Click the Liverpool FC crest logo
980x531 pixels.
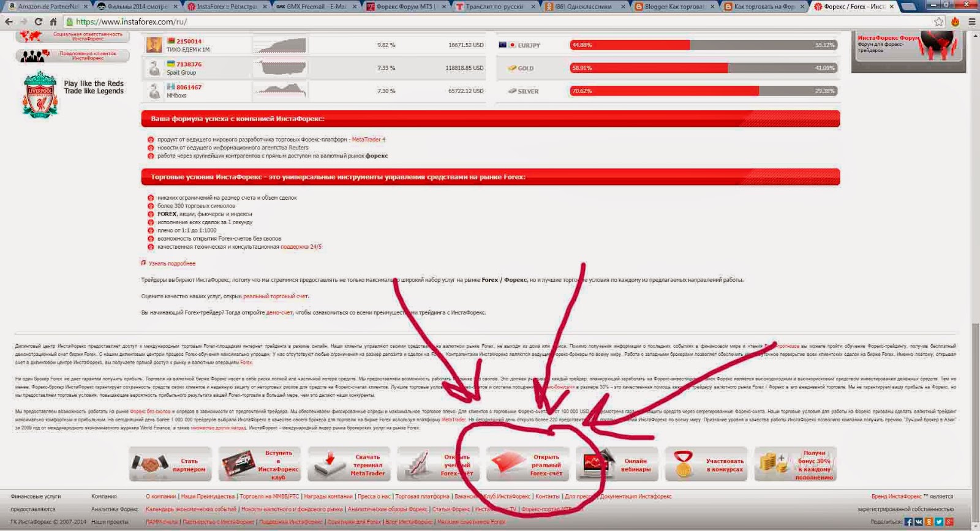click(40, 94)
